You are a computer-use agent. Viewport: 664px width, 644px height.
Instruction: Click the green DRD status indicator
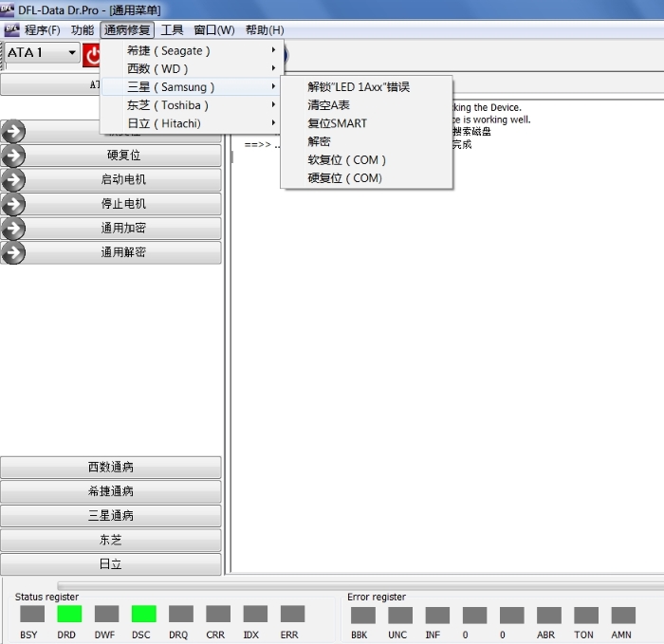click(69, 614)
